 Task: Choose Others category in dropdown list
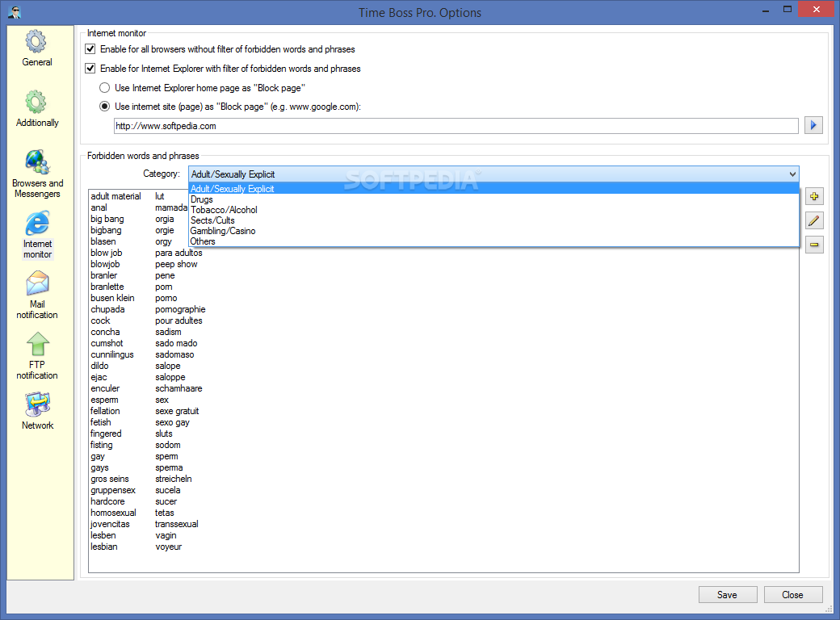pos(493,241)
